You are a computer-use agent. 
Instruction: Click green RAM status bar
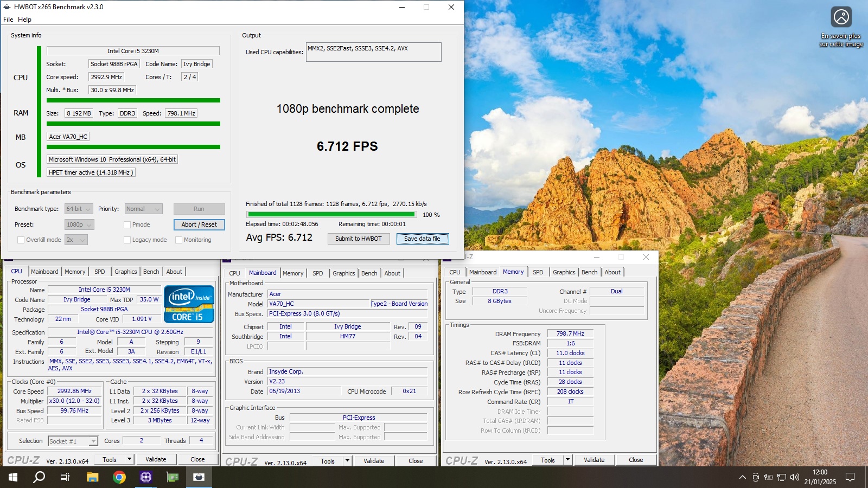133,124
